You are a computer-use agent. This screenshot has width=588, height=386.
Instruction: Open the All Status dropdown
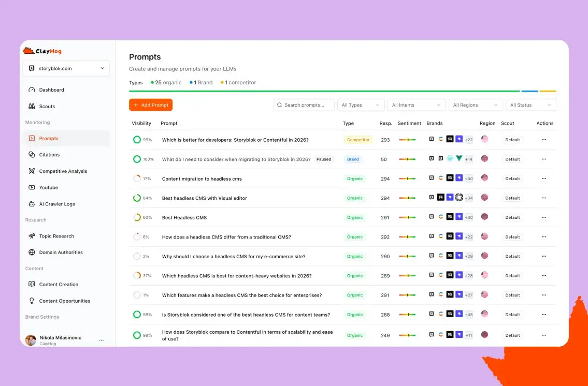click(x=530, y=105)
